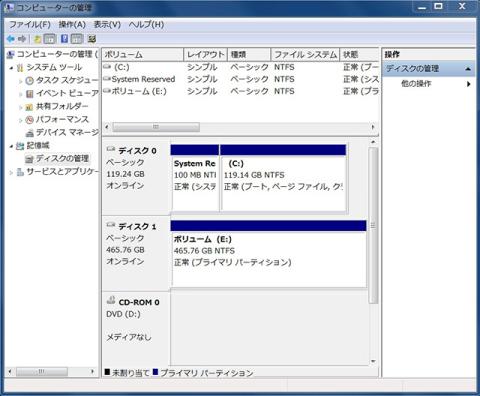Click the CD-ROM 0 drive icon
Viewport: 480px width, 396px height.
click(x=111, y=300)
